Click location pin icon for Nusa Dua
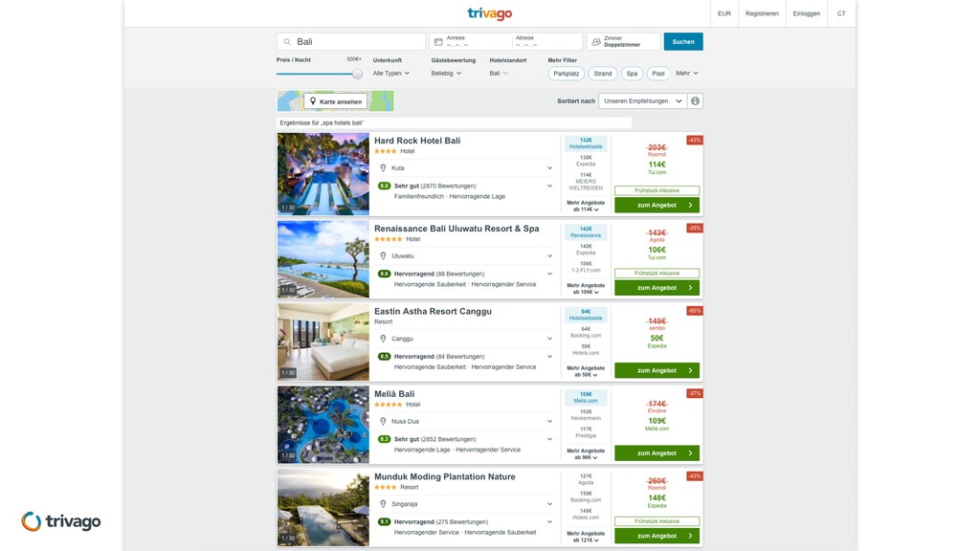This screenshot has height=551, width=980. click(x=383, y=421)
